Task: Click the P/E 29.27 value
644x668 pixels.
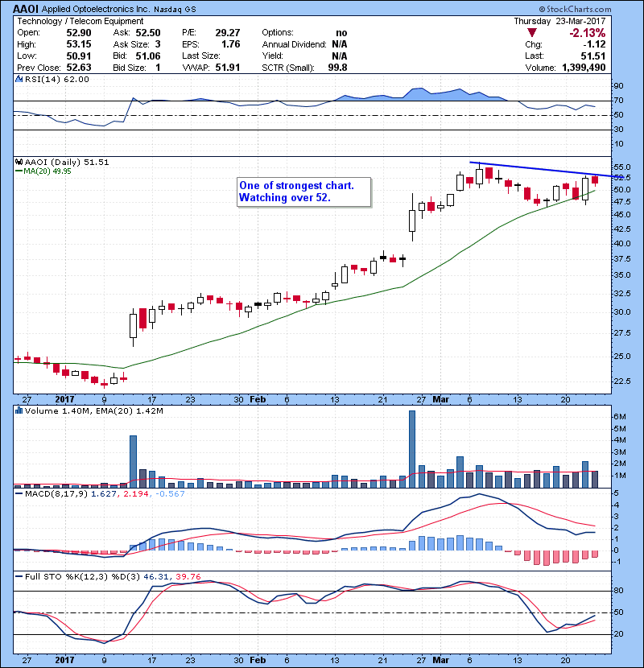Action: click(x=228, y=33)
